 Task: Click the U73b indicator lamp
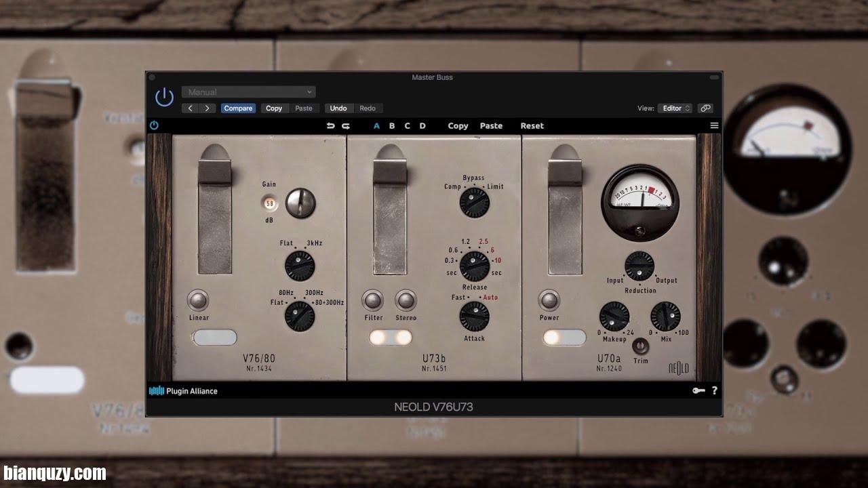(391, 338)
